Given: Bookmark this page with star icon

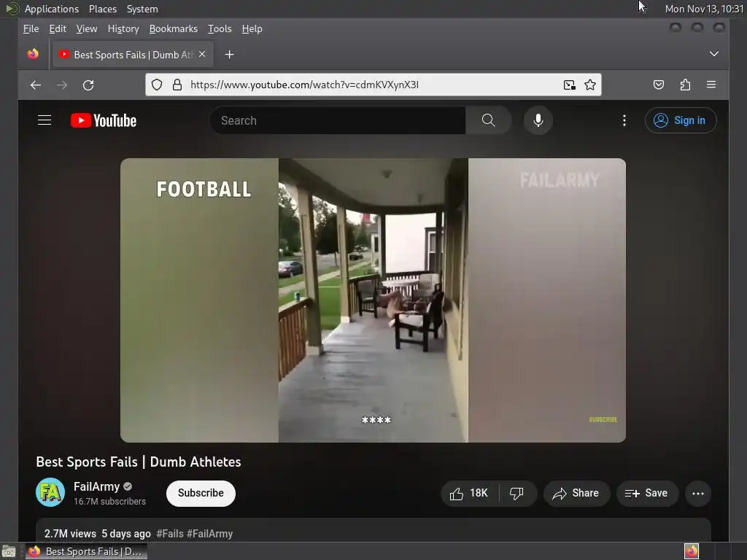Looking at the screenshot, I should [590, 85].
